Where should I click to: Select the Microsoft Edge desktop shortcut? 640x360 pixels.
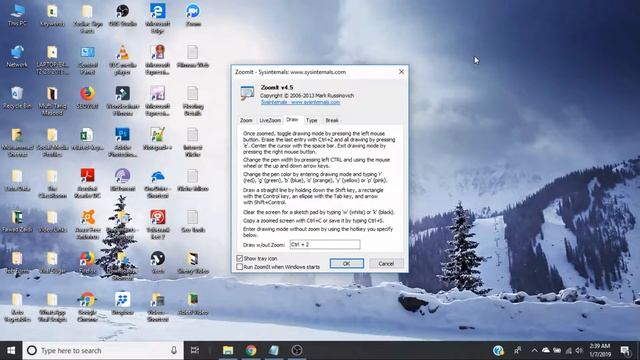coord(158,18)
